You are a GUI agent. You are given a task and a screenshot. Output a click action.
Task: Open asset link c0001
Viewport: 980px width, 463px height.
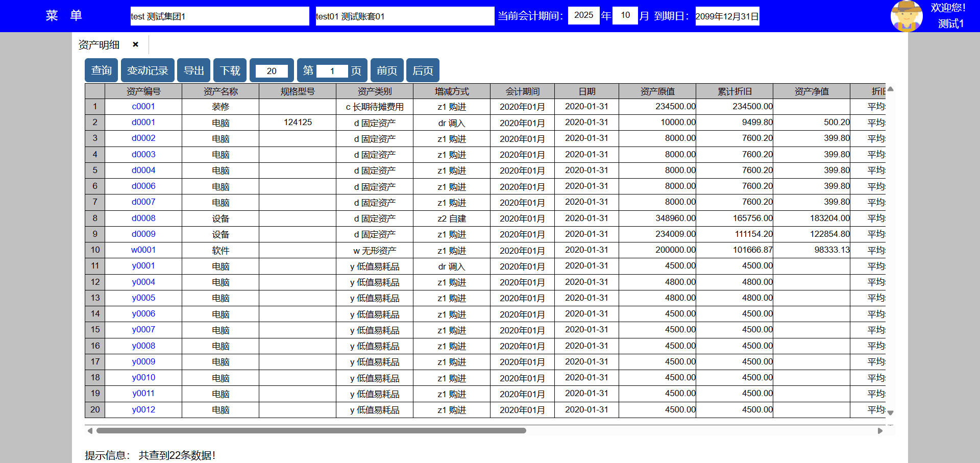coord(143,107)
